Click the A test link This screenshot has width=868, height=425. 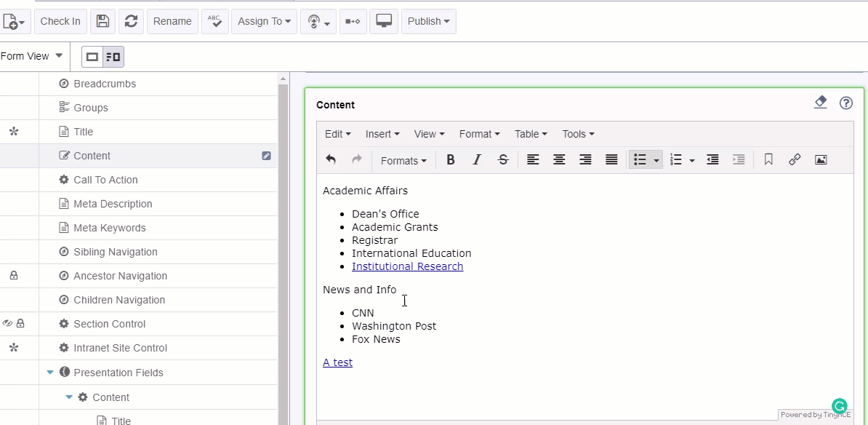tap(338, 362)
